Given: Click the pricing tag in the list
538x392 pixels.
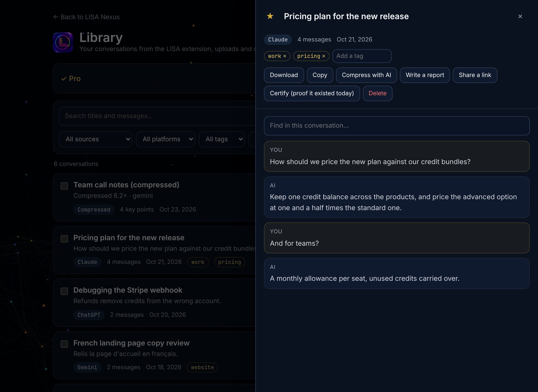Looking at the screenshot, I should point(230,262).
